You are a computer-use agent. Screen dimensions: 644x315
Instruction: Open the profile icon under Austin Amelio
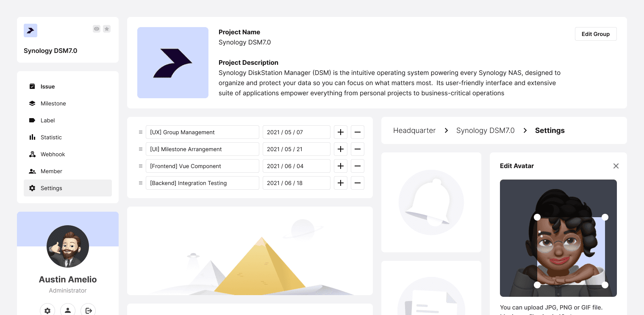(68, 311)
